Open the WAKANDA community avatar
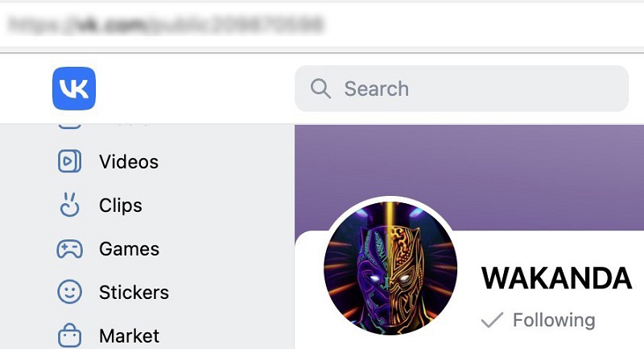 [390, 268]
